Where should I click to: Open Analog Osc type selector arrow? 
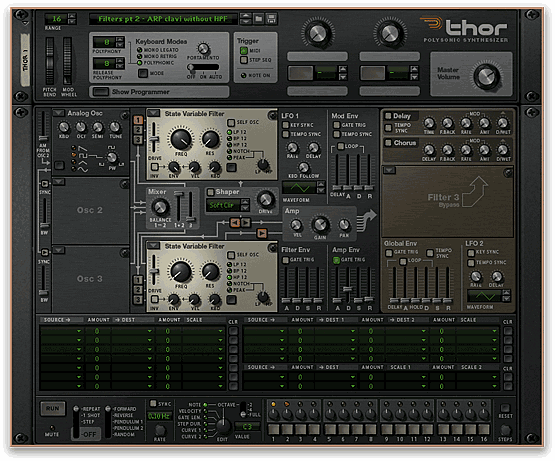[x=58, y=113]
